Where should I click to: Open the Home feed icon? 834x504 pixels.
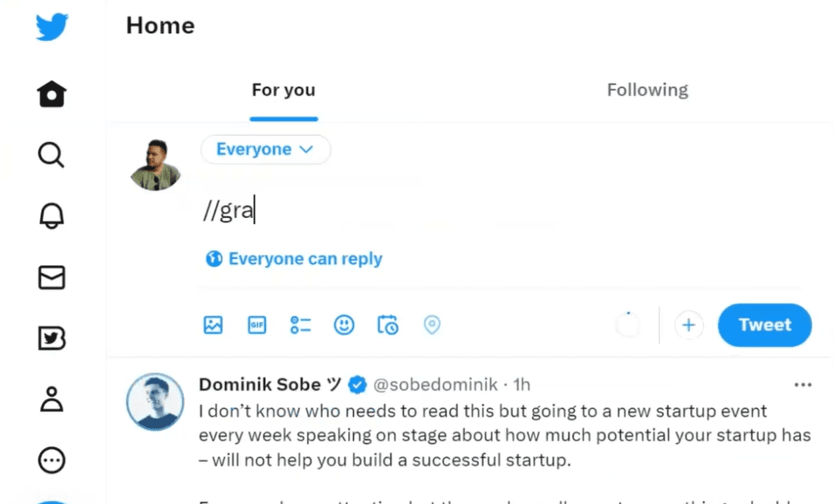click(x=51, y=94)
